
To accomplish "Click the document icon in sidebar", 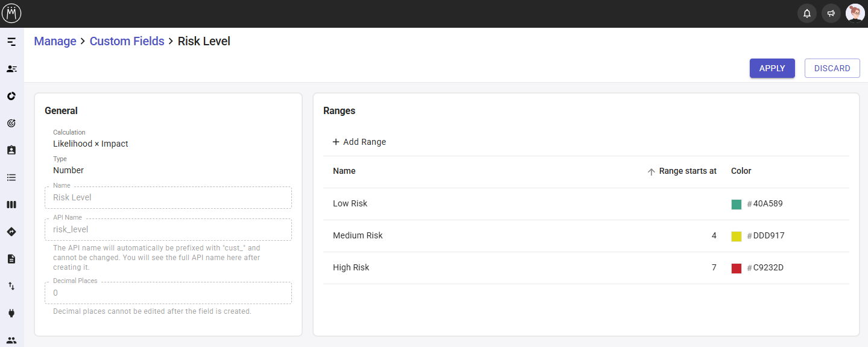I will tap(11, 259).
